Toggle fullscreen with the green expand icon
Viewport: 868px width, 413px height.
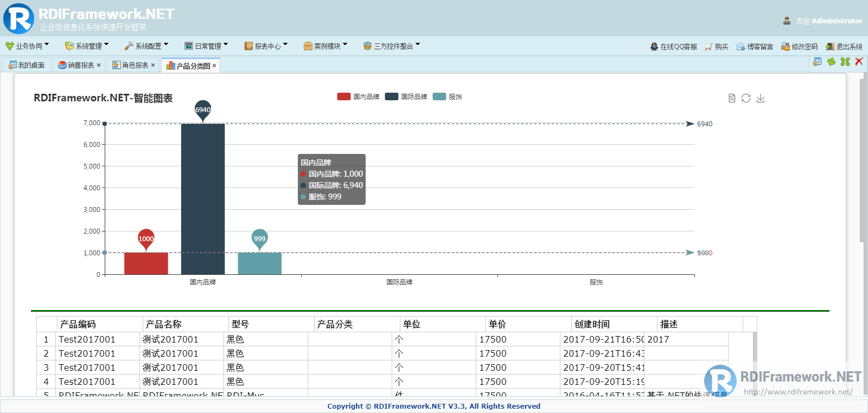pos(845,62)
